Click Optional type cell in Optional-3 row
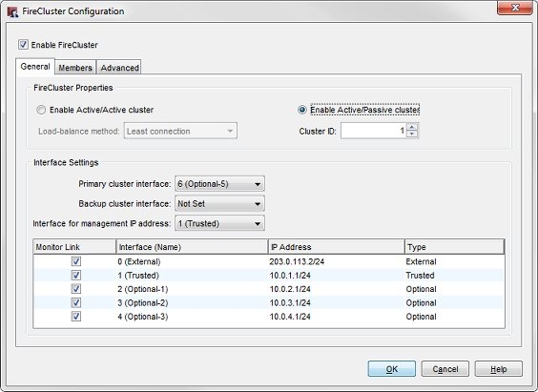This screenshot has width=538, height=392. (421, 317)
